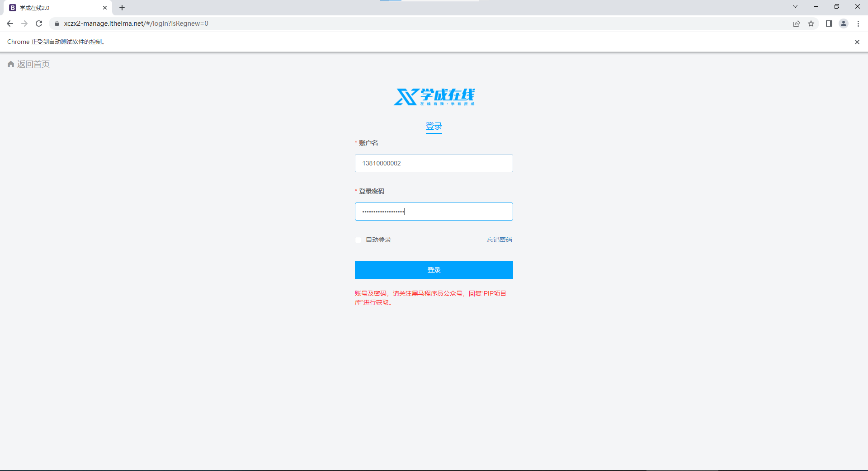
Task: Click the address bar URL
Action: (x=136, y=24)
